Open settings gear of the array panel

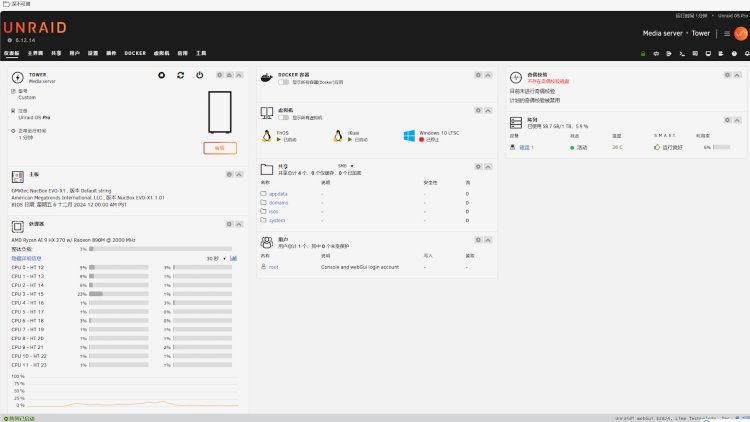[728, 120]
